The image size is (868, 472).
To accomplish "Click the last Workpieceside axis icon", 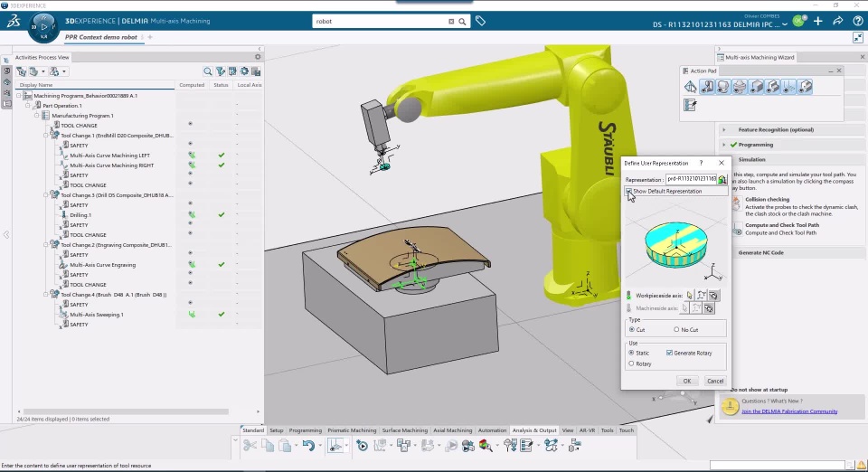I will pos(713,296).
